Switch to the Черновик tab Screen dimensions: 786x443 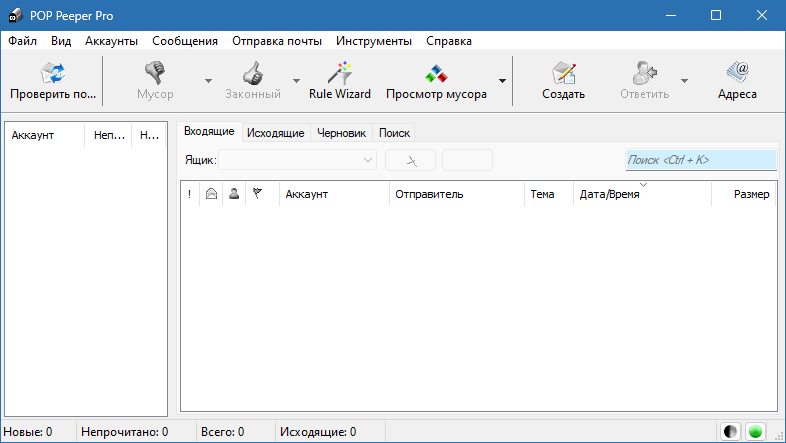pyautogui.click(x=341, y=133)
